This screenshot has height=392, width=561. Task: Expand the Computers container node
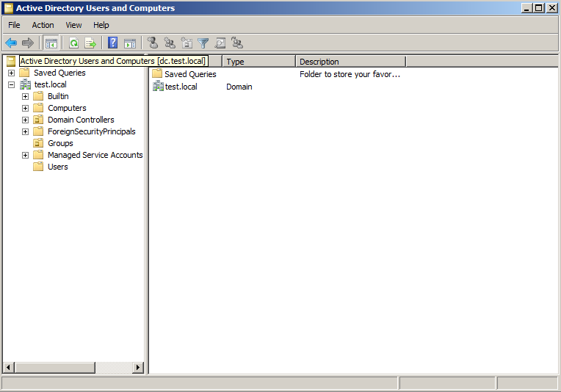pos(25,109)
